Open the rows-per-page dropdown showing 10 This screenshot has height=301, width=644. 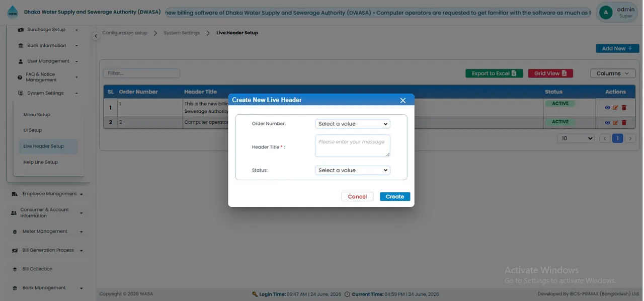pyautogui.click(x=576, y=138)
